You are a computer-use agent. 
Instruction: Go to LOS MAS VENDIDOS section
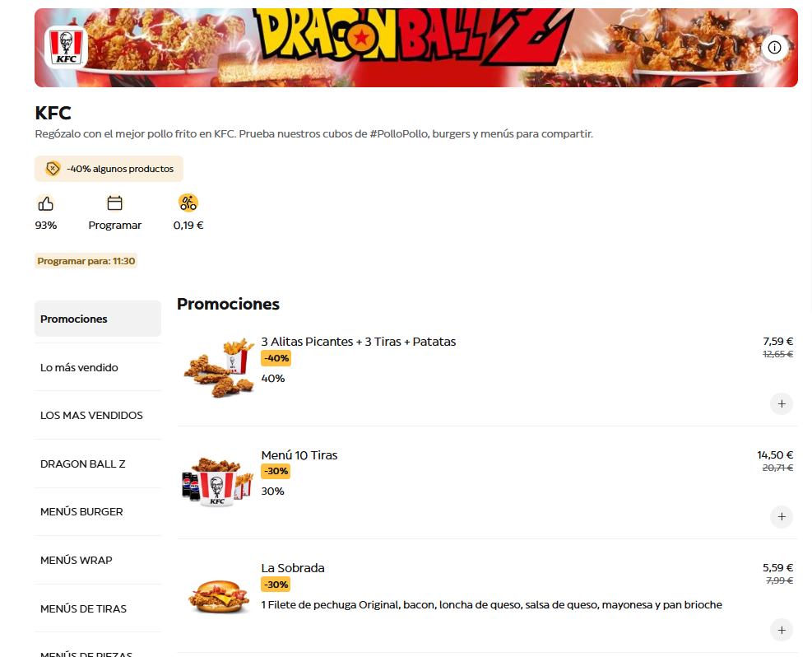click(98, 415)
